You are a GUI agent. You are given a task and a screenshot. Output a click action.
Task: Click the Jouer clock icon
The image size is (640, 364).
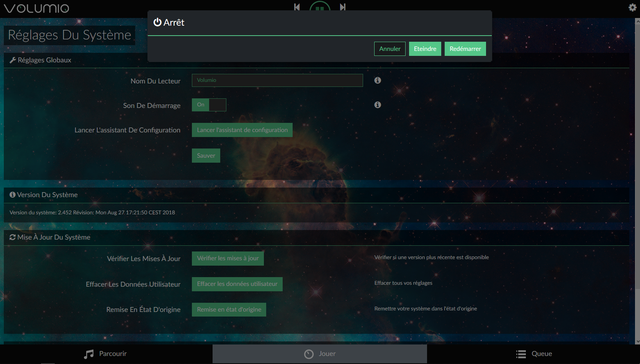point(309,354)
